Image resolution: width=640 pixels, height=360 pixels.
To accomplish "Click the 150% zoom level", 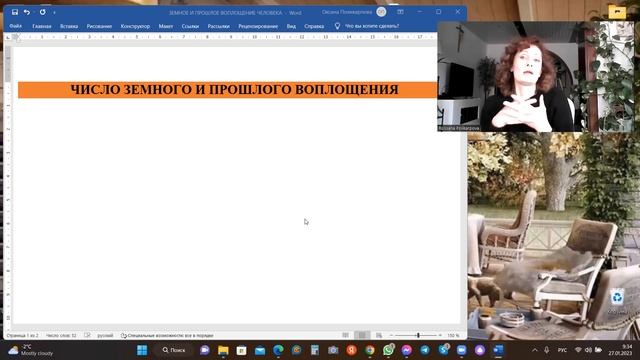I will pyautogui.click(x=453, y=336).
